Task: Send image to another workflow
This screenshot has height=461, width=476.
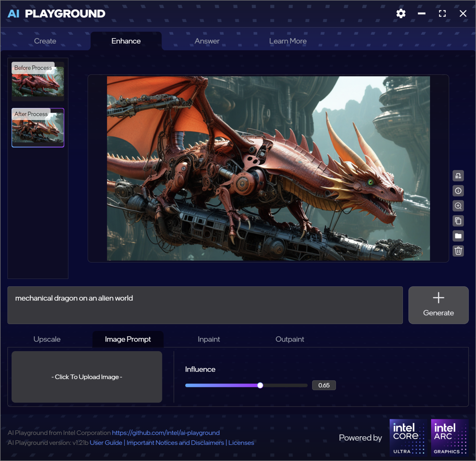Action: pos(458,176)
